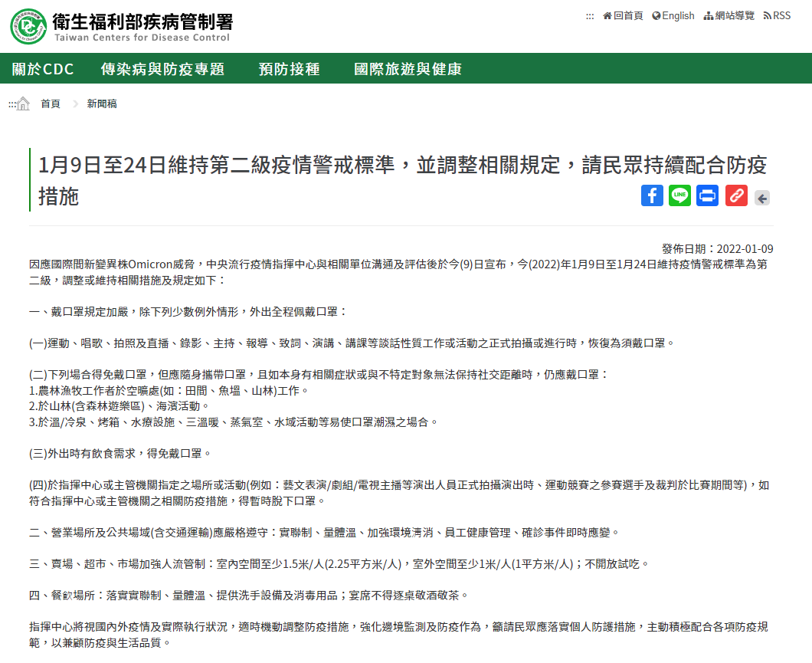This screenshot has height=663, width=812.
Task: Click the 衛生福利部疾病管制署 site title
Action: pyautogui.click(x=142, y=21)
